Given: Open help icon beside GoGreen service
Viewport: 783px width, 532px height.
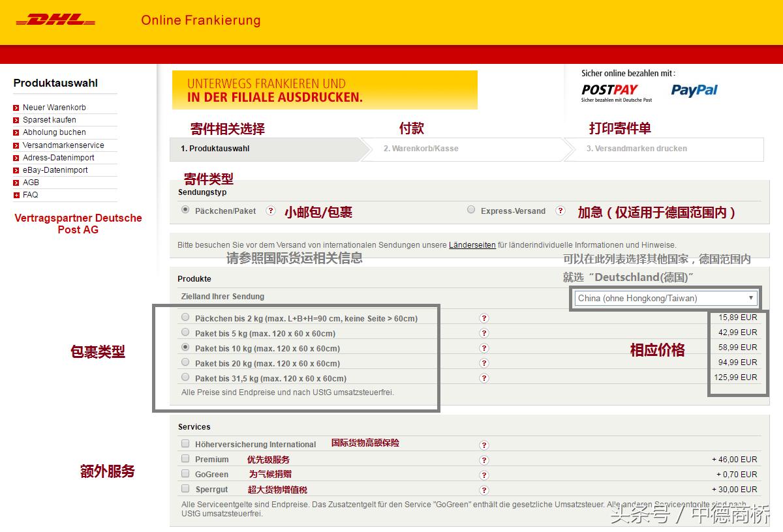Looking at the screenshot, I should click(x=484, y=473).
